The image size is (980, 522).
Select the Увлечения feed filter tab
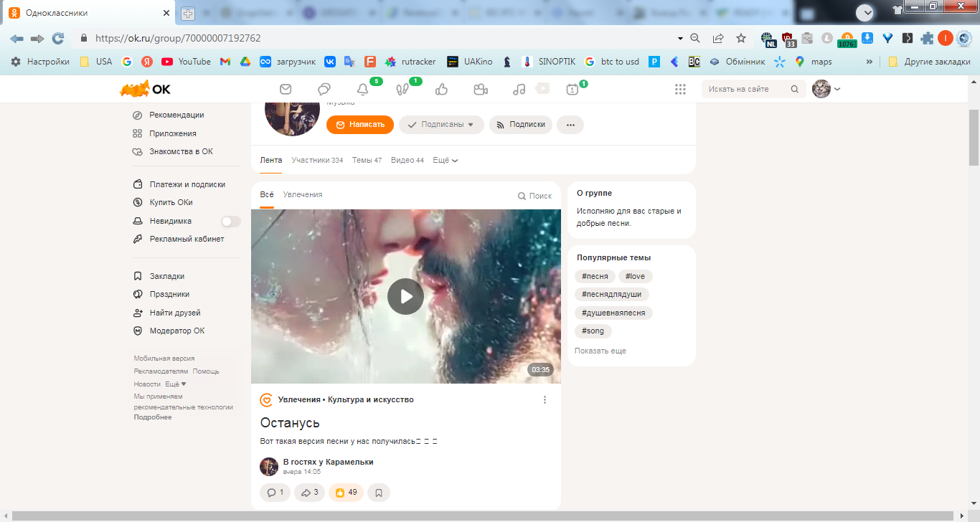click(x=303, y=194)
